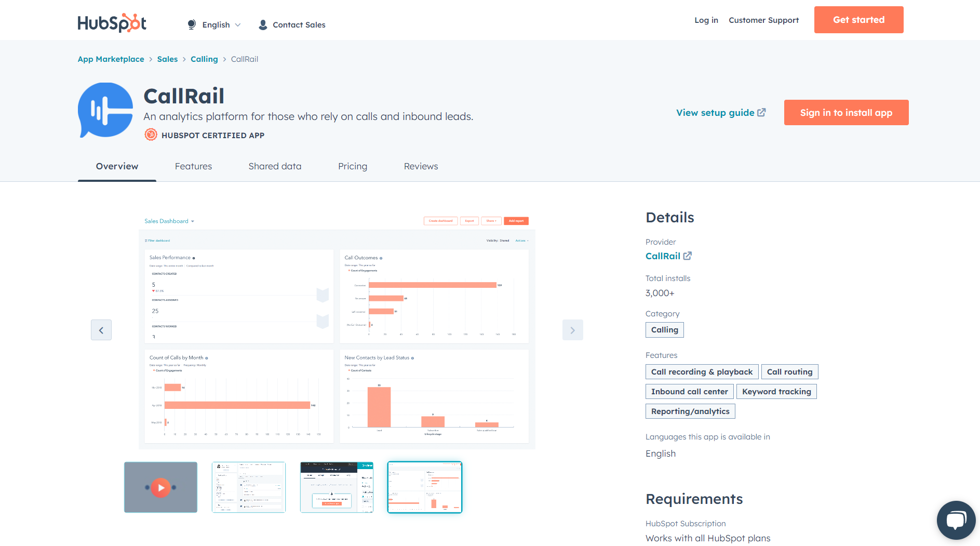Click the CallRail app logo
980x546 pixels.
click(105, 110)
